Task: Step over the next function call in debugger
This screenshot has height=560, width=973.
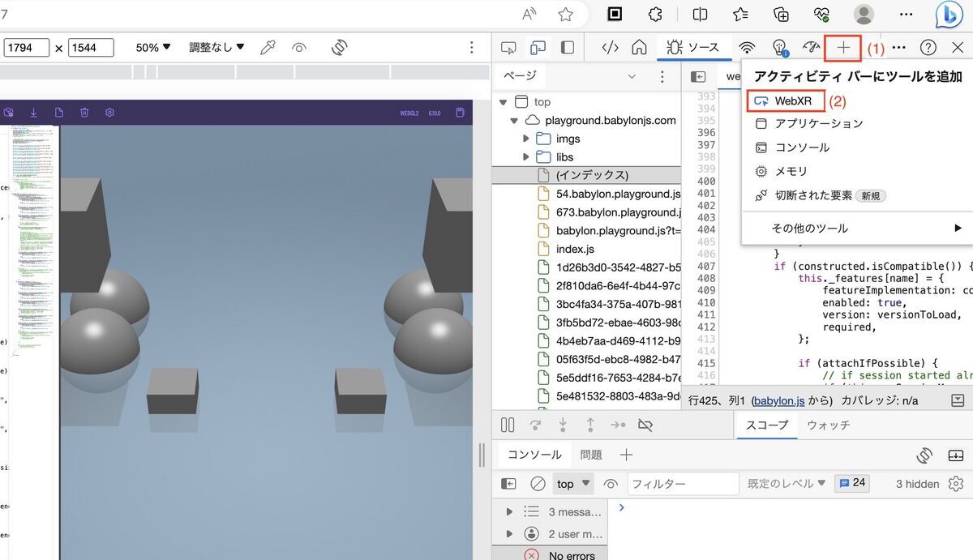Action: (535, 425)
